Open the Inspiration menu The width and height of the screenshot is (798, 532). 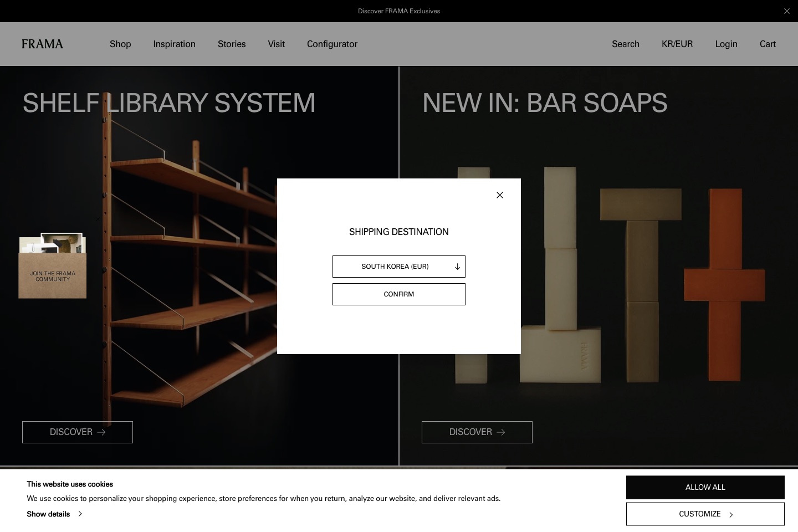pos(174,44)
